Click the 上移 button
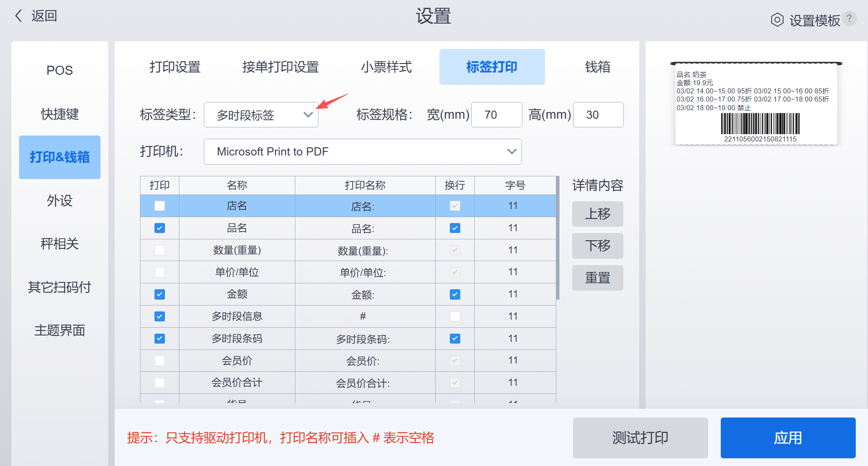Screen dimensions: 868x466 (597, 214)
